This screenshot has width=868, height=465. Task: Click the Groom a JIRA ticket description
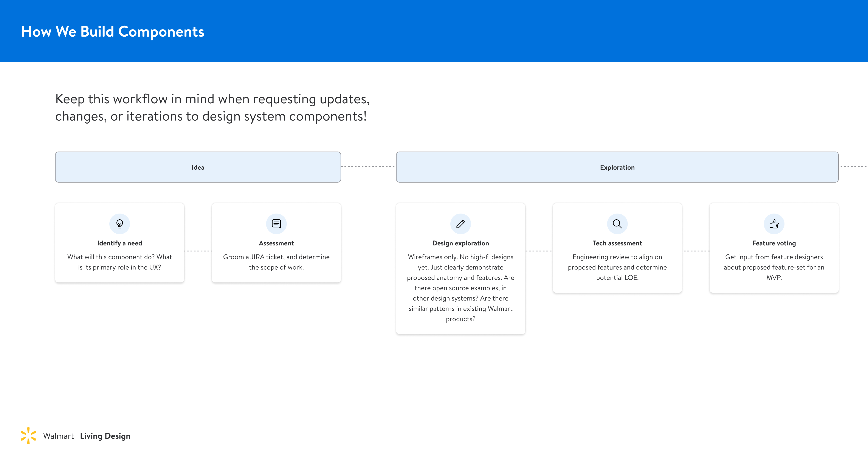(x=276, y=262)
